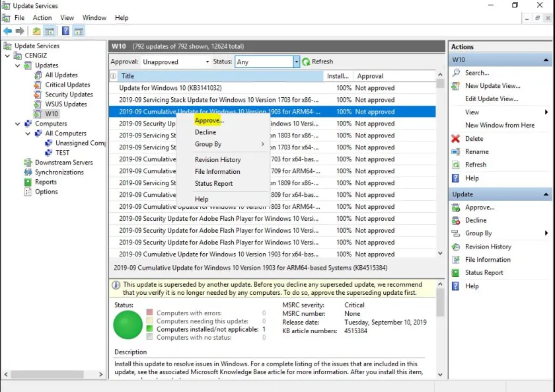Click the back arrow toolbar icon

pyautogui.click(x=7, y=31)
